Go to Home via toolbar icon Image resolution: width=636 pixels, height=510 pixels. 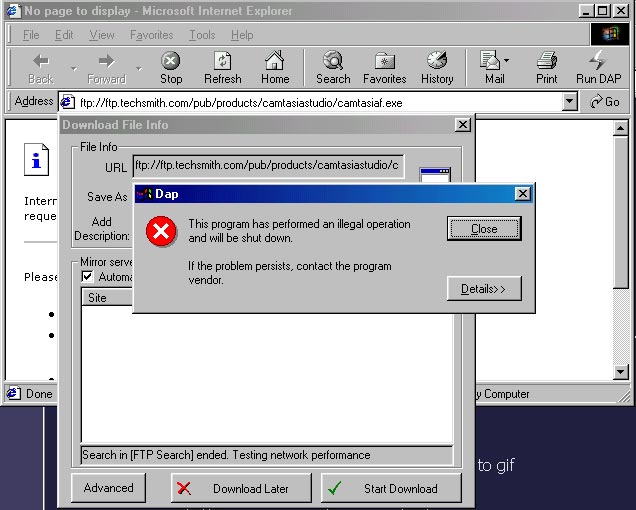point(275,61)
